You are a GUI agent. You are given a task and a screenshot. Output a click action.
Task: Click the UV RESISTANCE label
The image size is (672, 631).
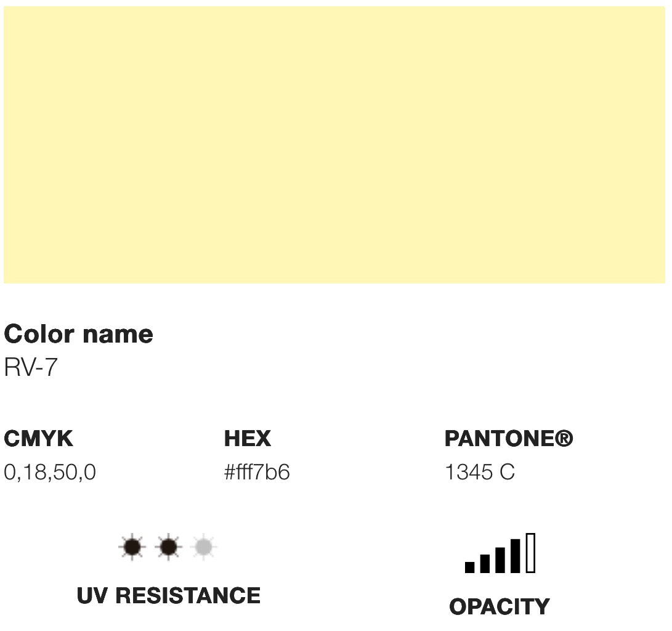[168, 595]
